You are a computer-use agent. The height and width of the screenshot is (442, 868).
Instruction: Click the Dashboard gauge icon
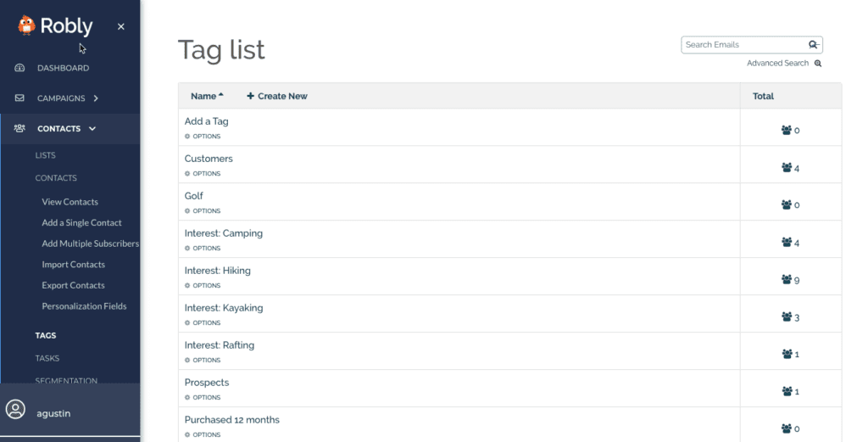(19, 68)
